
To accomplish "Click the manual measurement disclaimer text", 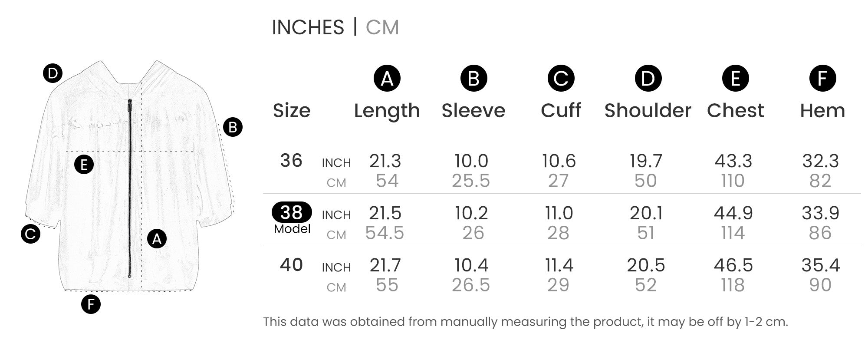I will tap(525, 322).
